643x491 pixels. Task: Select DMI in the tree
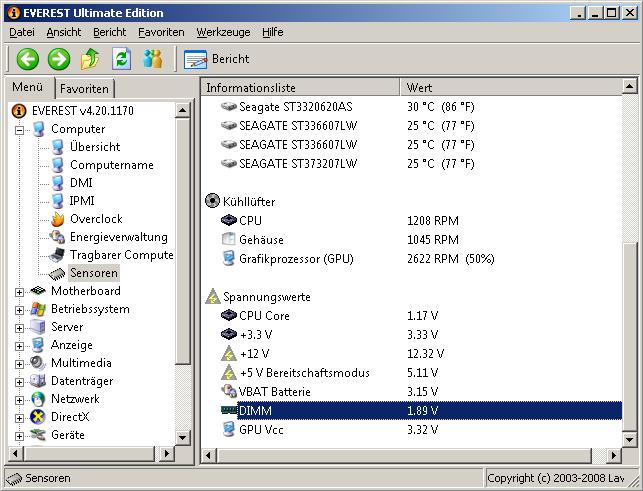tap(81, 183)
